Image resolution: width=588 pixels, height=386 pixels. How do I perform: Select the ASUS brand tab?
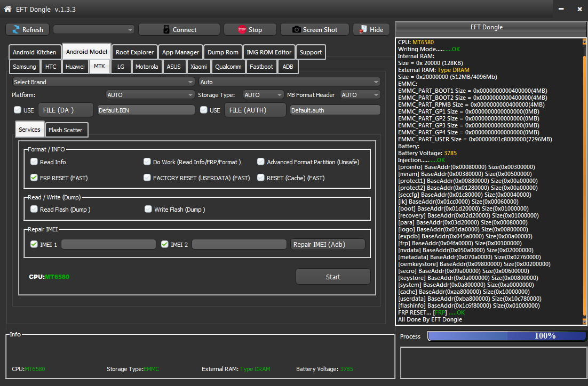click(x=173, y=67)
